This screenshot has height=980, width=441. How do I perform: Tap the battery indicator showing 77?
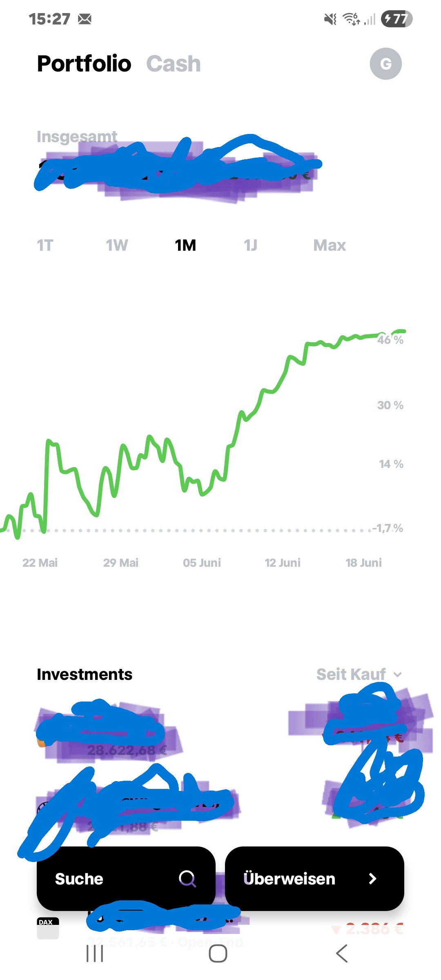pos(396,19)
